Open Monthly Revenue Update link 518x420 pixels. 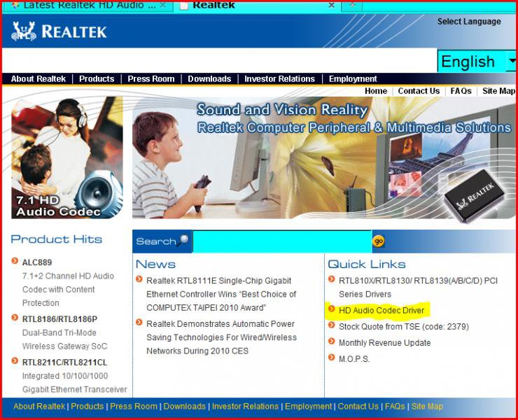[x=384, y=343]
